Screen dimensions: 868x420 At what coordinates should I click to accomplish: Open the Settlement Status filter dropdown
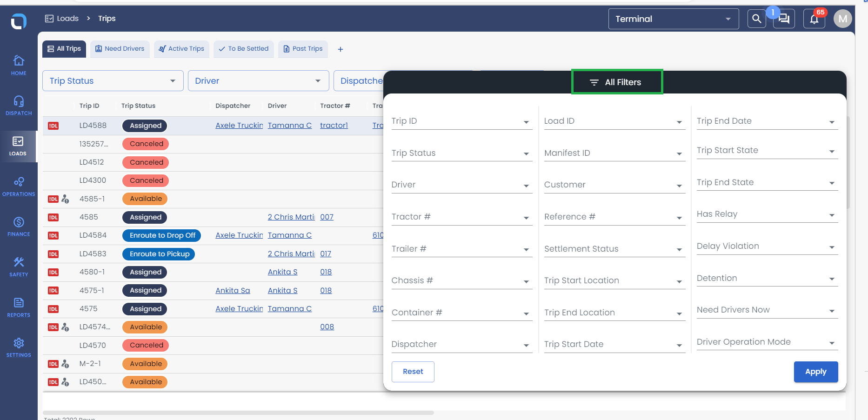[x=614, y=249]
